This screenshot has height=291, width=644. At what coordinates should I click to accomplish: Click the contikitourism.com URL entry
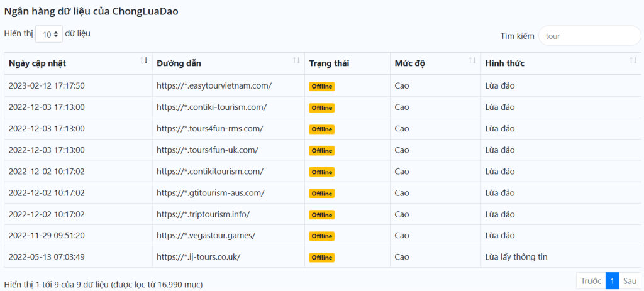pyautogui.click(x=209, y=171)
